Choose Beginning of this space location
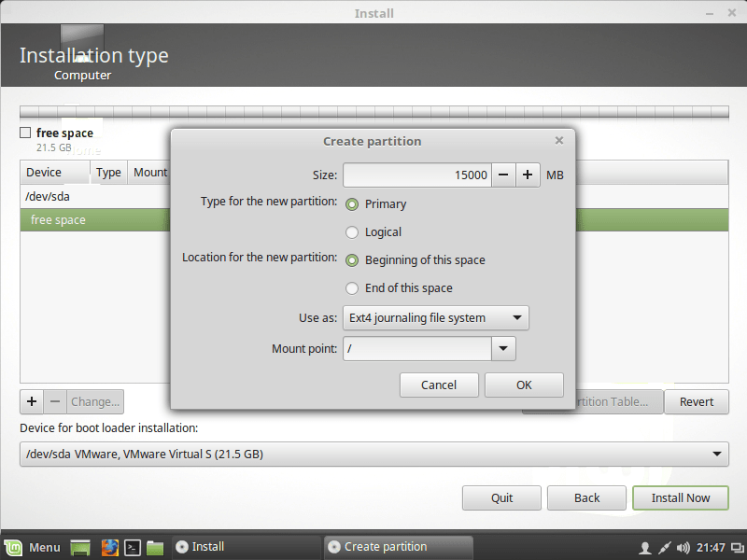This screenshot has width=747, height=560. pyautogui.click(x=416, y=260)
